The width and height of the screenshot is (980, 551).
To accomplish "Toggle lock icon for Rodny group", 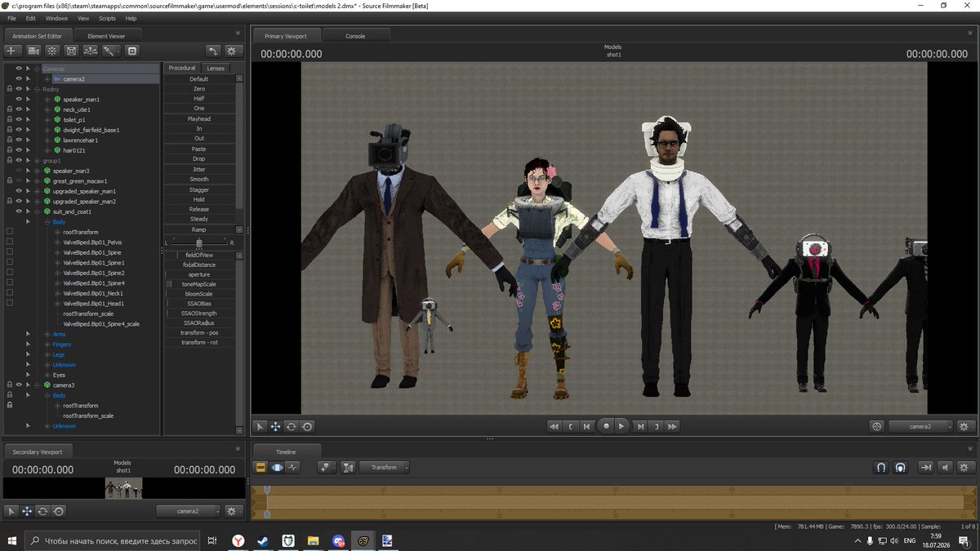I will 9,89.
